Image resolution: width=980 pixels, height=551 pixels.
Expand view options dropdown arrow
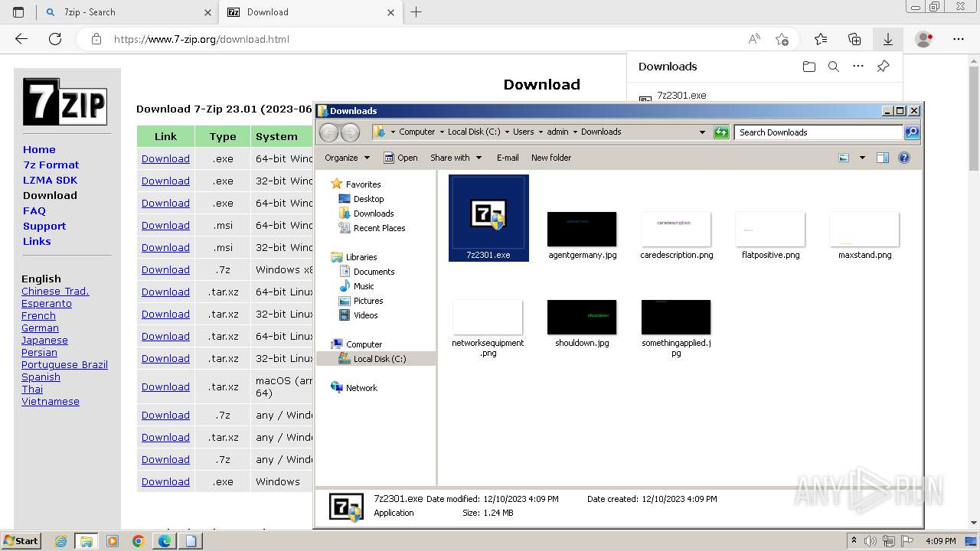pyautogui.click(x=862, y=158)
